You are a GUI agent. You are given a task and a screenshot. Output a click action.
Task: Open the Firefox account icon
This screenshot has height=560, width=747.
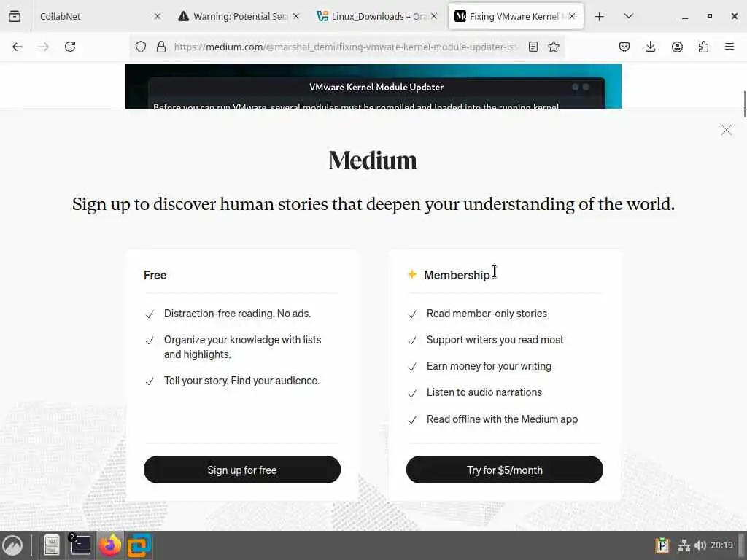(677, 47)
